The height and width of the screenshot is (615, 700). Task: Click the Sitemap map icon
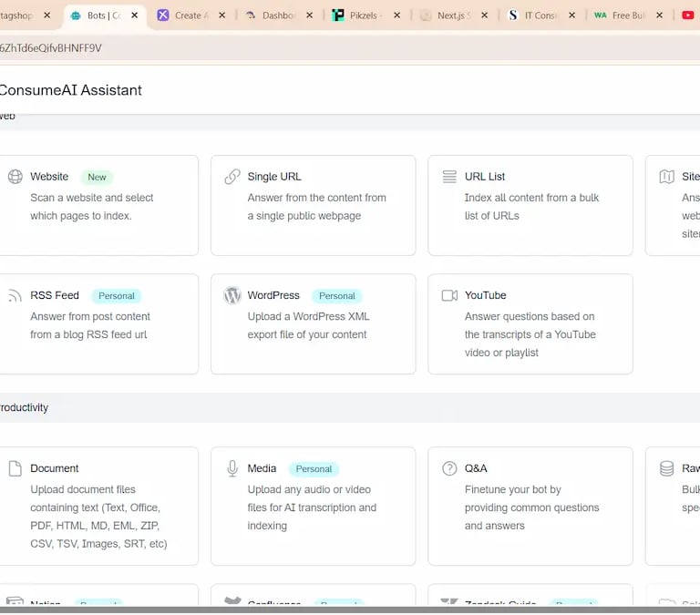[666, 177]
